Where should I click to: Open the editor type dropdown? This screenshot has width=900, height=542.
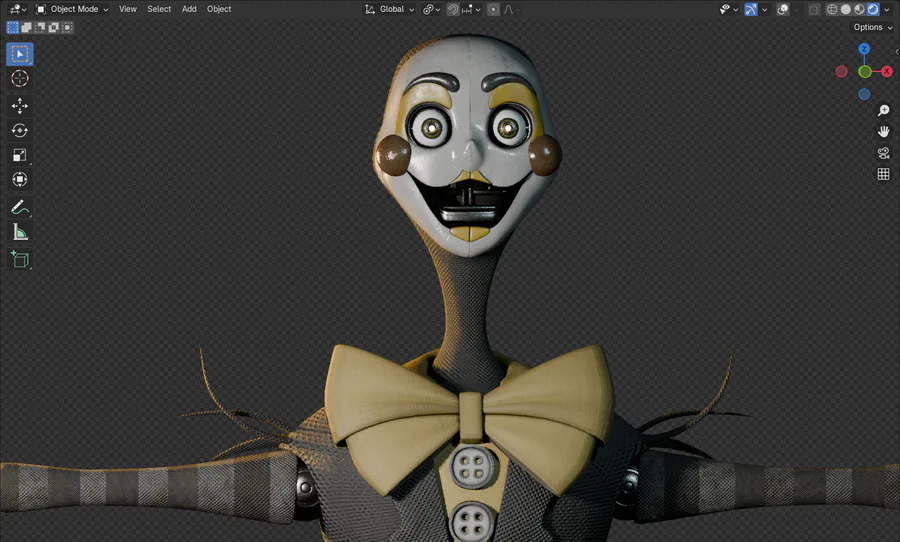(18, 9)
